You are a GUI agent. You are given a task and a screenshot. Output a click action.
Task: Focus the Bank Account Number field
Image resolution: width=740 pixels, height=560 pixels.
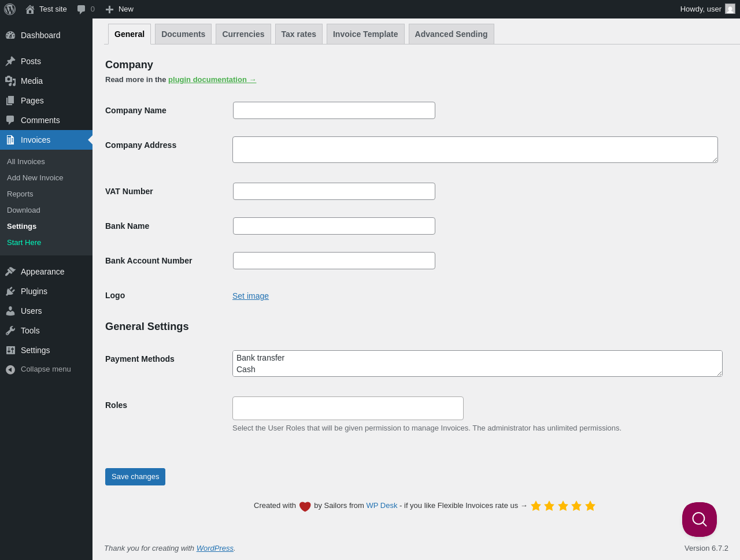coord(334,261)
